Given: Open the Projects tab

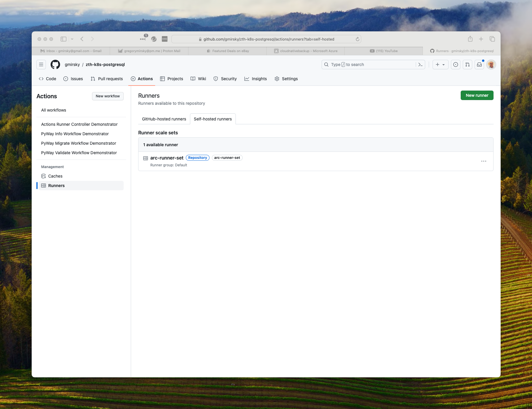Looking at the screenshot, I should click(172, 79).
